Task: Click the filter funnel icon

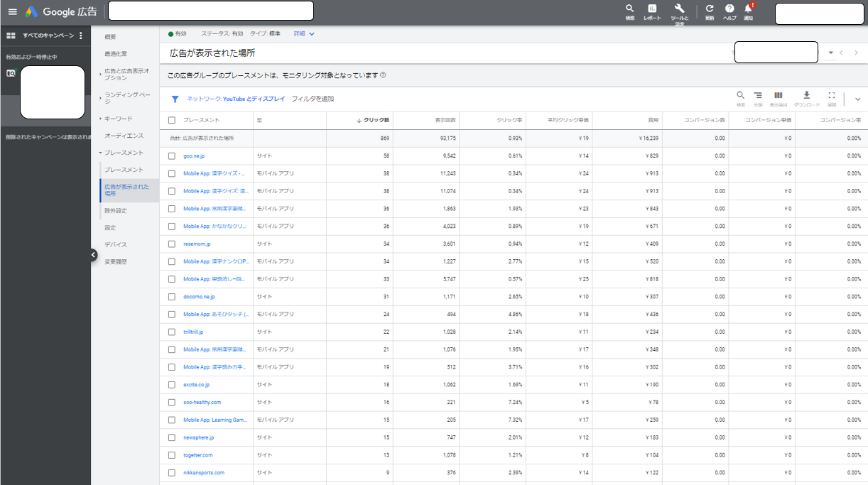Action: pyautogui.click(x=175, y=99)
